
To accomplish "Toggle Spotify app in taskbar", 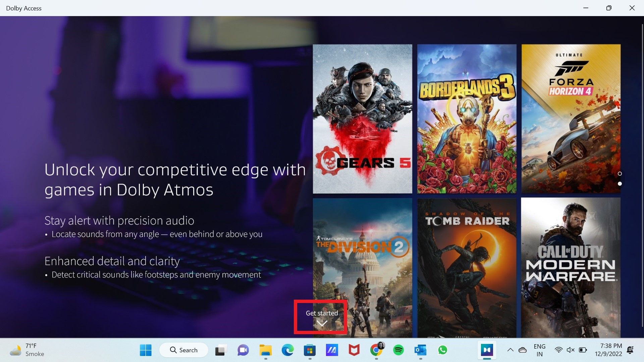I will [x=397, y=350].
